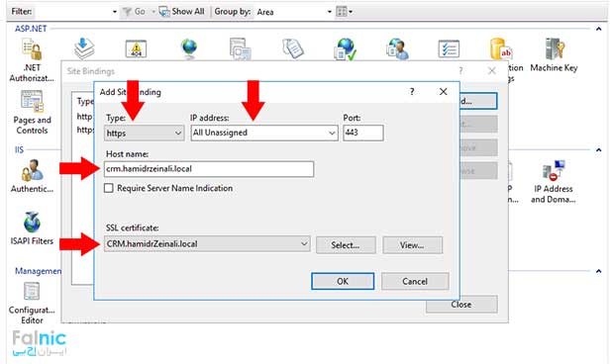Open the Filter combo box dropdown
612x364 pixels.
(x=114, y=12)
